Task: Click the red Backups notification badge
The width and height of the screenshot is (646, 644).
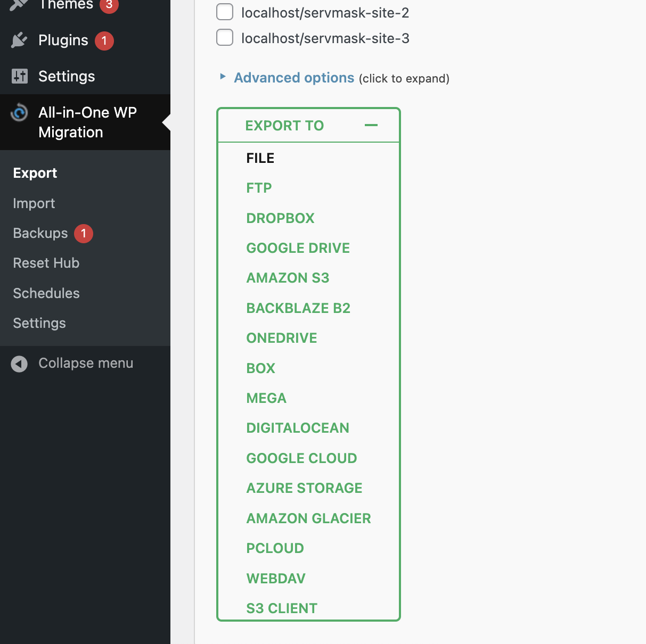Action: pos(84,234)
